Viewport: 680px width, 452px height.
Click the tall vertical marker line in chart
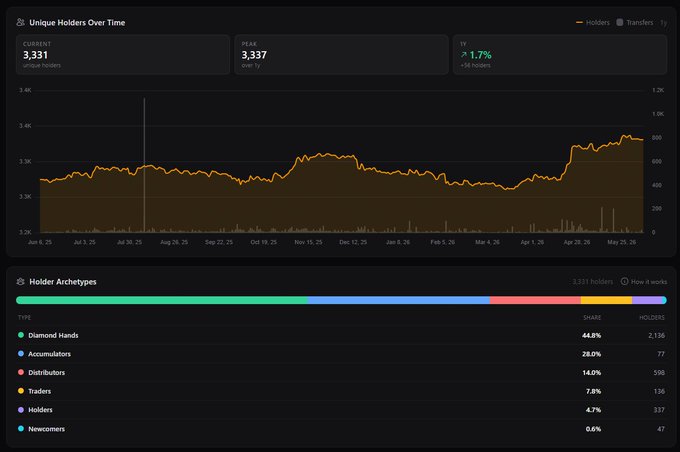(144, 165)
